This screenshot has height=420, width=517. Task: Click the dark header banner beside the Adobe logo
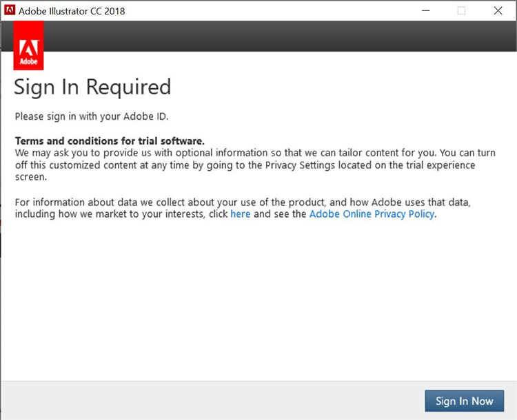tap(276, 36)
